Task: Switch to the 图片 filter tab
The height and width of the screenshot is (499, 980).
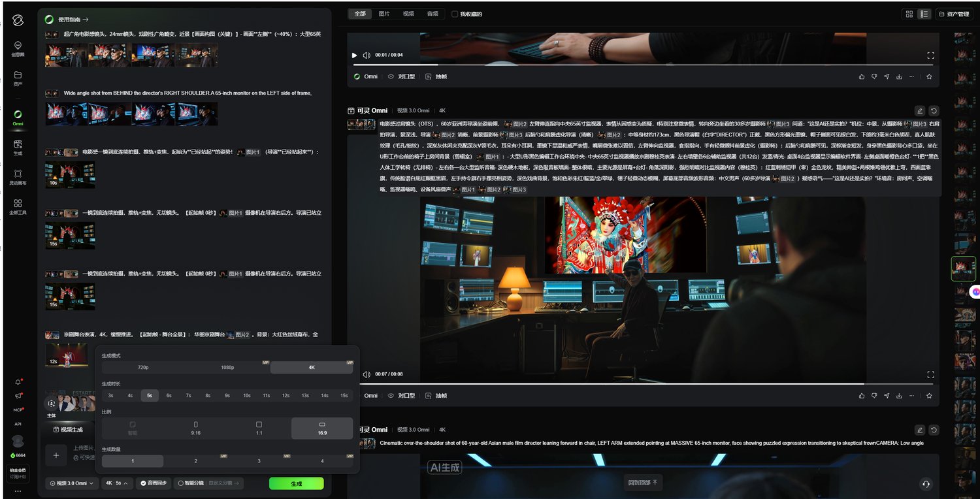Action: pyautogui.click(x=384, y=14)
